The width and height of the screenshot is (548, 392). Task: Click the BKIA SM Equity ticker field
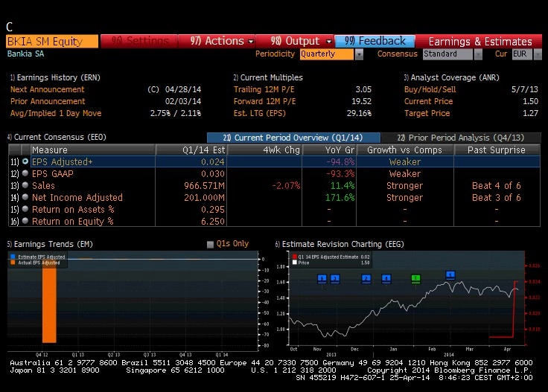[x=52, y=41]
